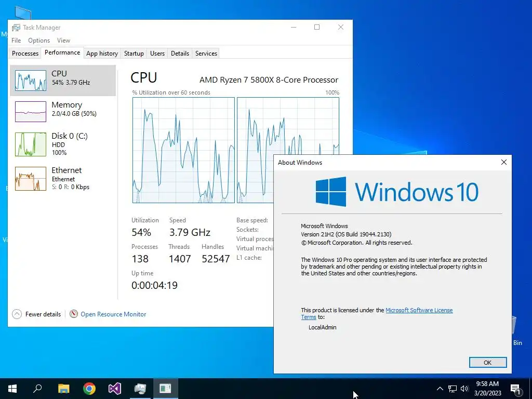Screen dimensions: 532x399
Task: Click the LocalAdmin licensee name
Action: click(x=322, y=327)
